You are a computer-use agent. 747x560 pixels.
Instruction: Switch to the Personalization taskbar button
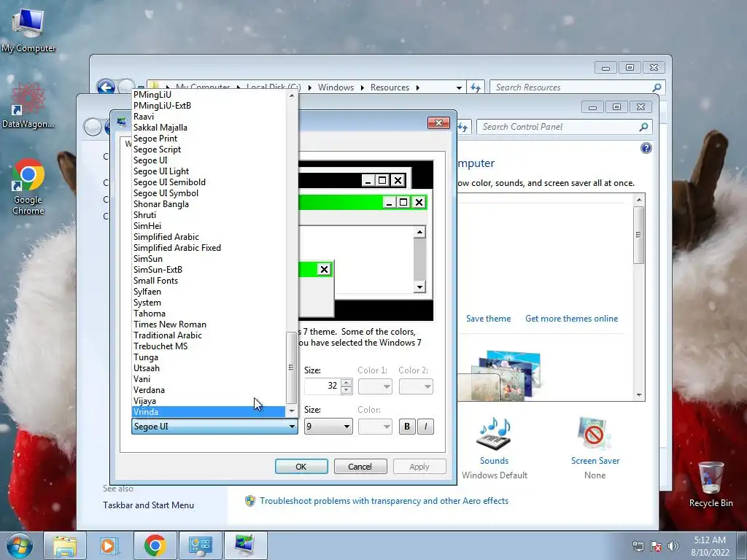245,545
